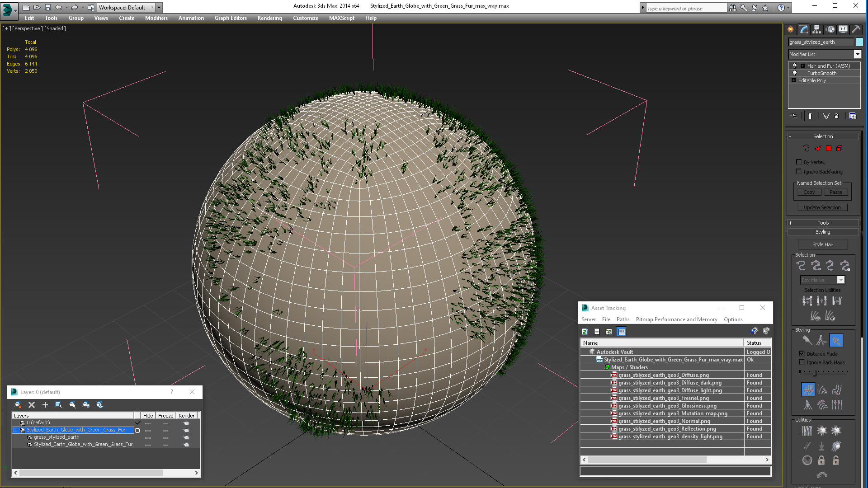Click the Shaded viewport label
This screenshot has height=488, width=868.
tap(55, 28)
